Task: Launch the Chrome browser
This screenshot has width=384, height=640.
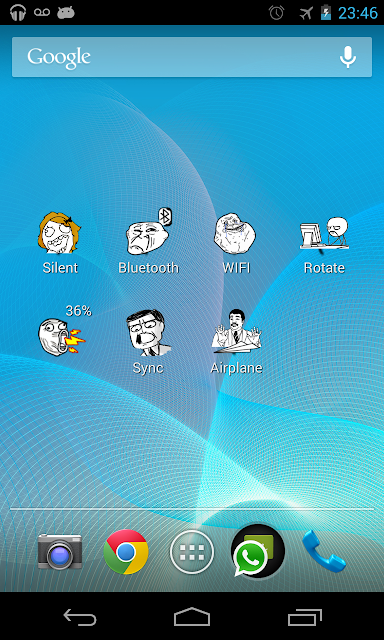Action: tap(126, 552)
